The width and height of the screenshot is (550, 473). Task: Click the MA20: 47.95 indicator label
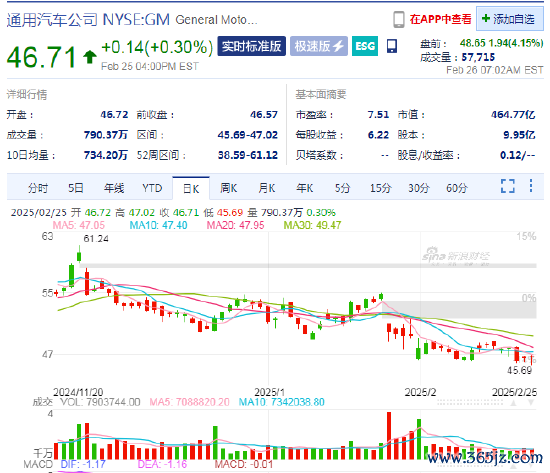coord(235,225)
